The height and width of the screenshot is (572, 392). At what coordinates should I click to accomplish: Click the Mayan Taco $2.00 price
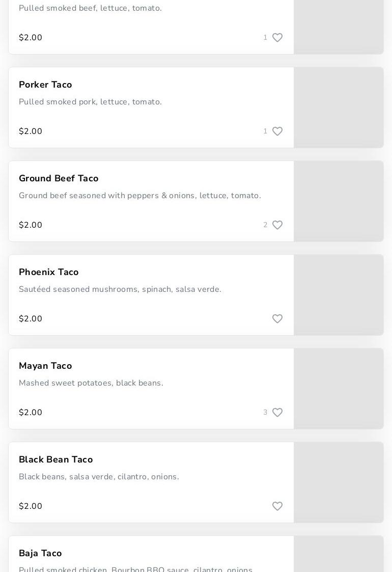tap(31, 413)
